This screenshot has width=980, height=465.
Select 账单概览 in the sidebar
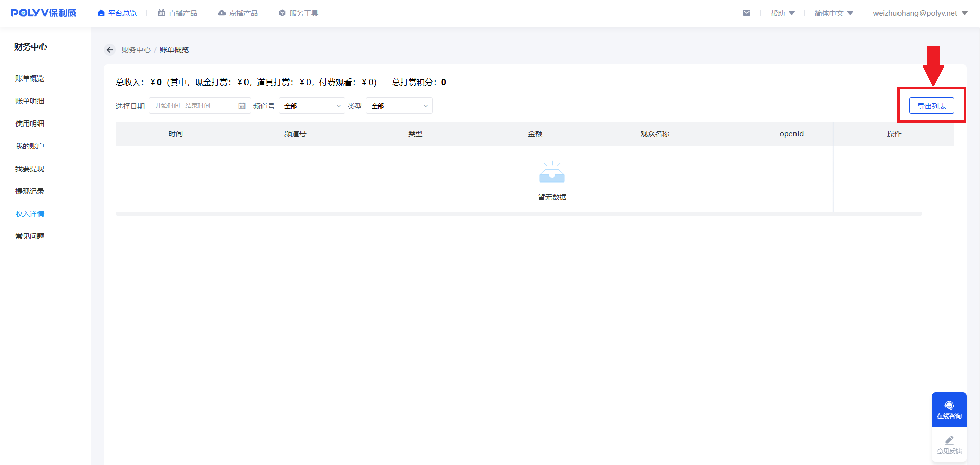[30, 78]
